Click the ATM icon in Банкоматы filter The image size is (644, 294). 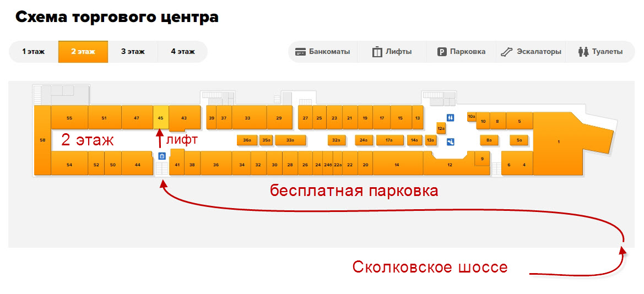[x=300, y=52]
